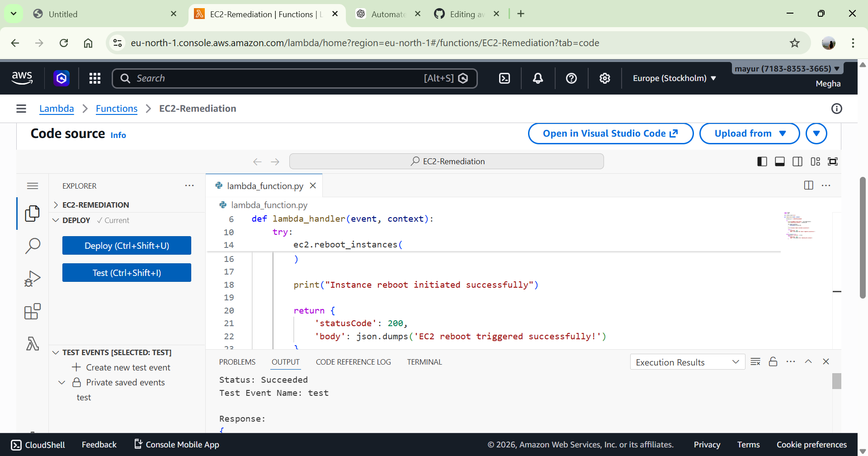Expand the EC2-REMEDIATION folder
The height and width of the screenshot is (456, 868).
click(x=95, y=205)
